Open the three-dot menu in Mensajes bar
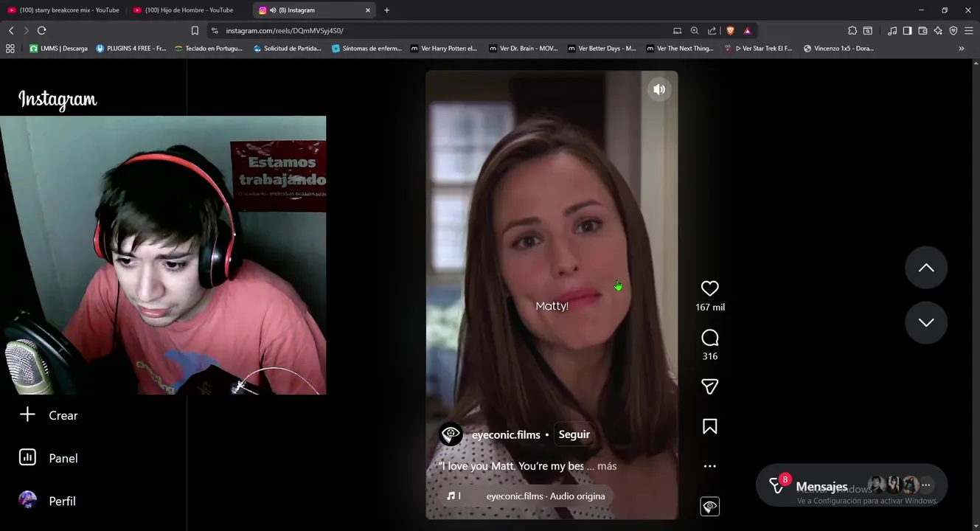Screen dimensions: 980x531 click(925, 485)
